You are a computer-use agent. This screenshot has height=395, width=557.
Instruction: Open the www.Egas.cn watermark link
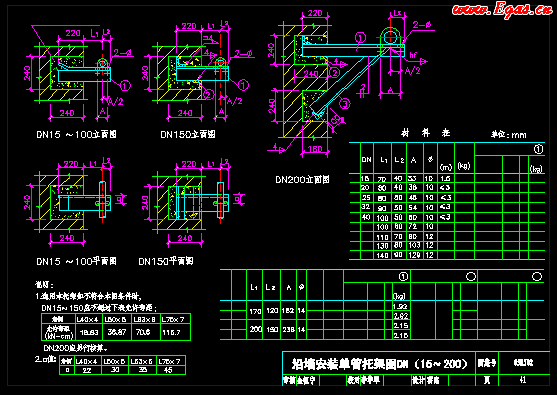[502, 9]
